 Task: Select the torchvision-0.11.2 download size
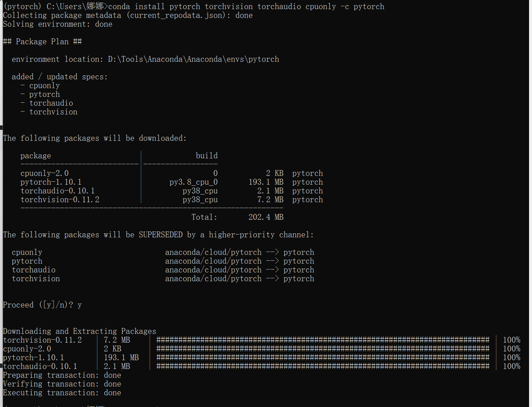coord(270,199)
